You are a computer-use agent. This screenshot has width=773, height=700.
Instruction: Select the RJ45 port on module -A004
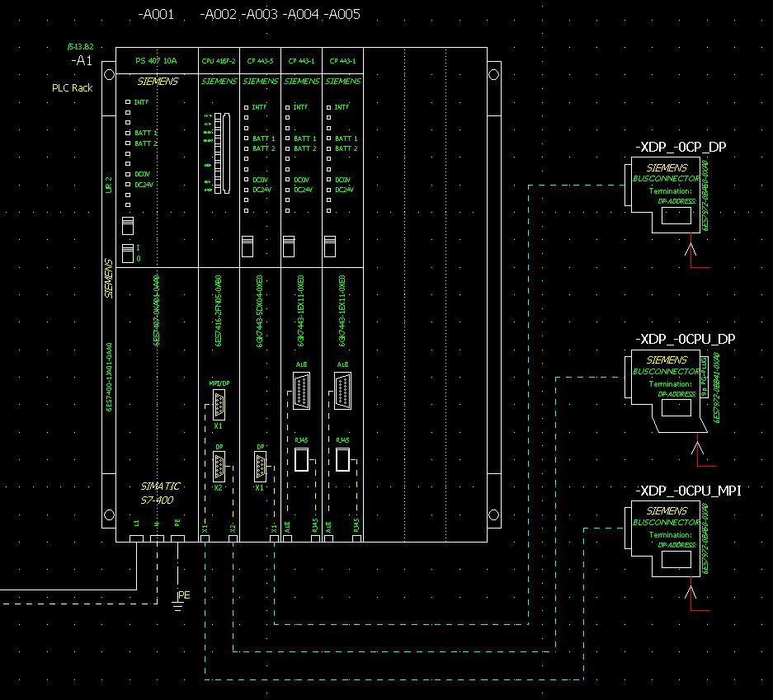click(x=302, y=459)
